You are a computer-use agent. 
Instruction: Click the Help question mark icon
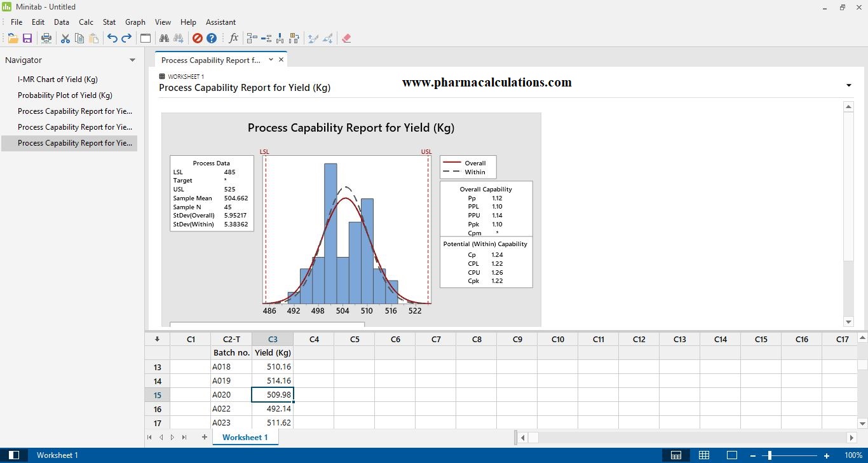coord(211,38)
